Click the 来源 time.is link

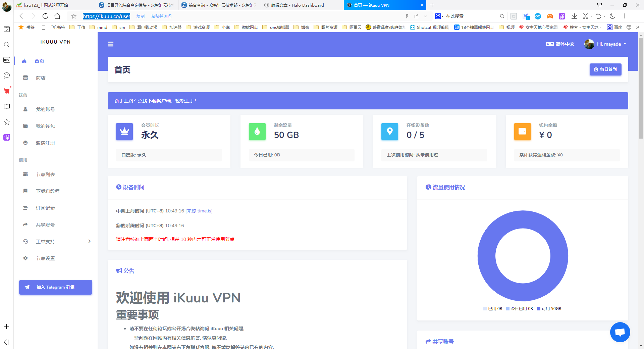pos(199,211)
